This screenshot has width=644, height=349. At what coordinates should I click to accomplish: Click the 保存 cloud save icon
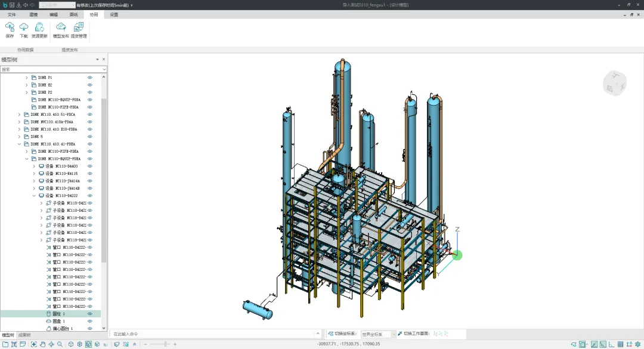tap(10, 27)
